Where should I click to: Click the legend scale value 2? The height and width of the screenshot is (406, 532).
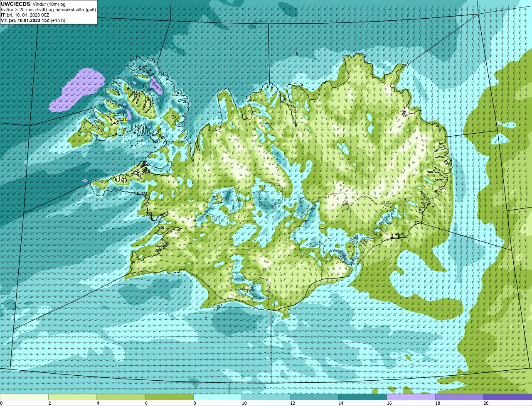click(49, 403)
